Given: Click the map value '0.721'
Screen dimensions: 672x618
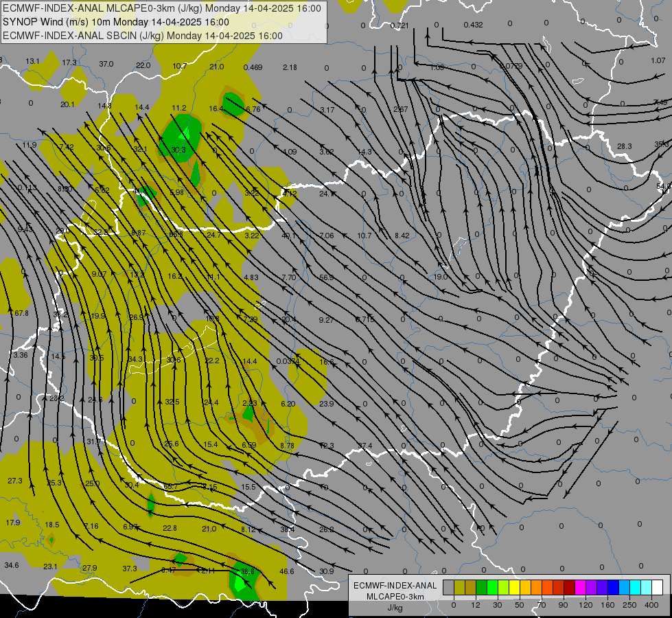Looking at the screenshot, I should click(x=399, y=25).
